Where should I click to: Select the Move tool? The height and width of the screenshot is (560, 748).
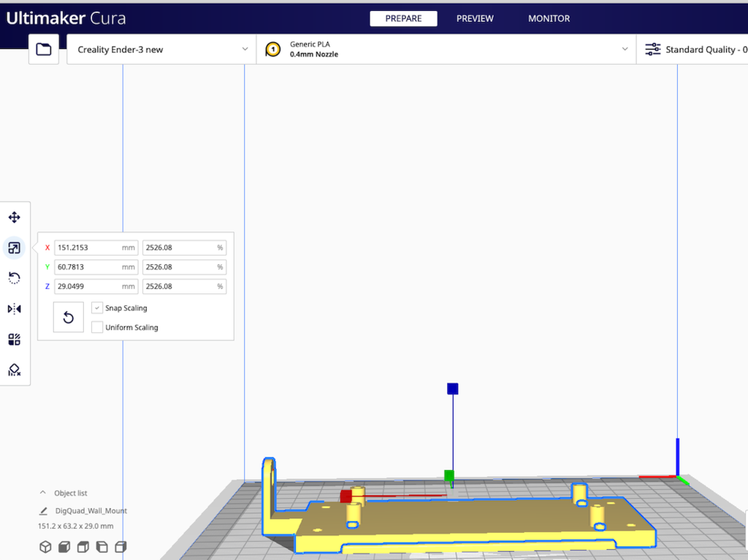(x=14, y=218)
